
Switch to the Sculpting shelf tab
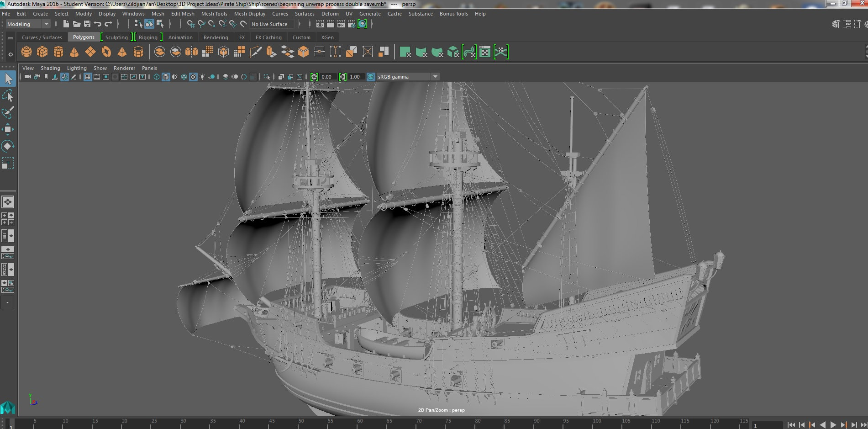[116, 37]
